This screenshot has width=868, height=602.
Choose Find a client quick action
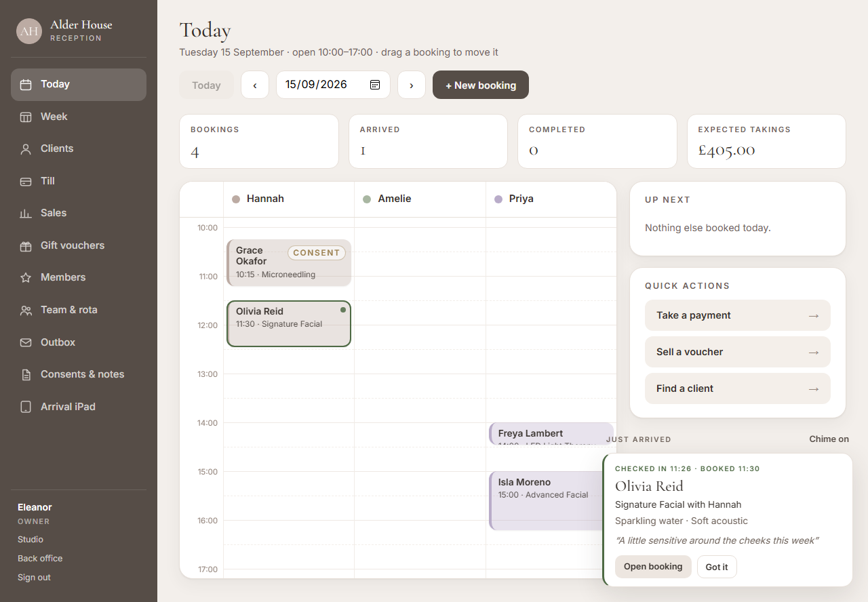tap(738, 388)
